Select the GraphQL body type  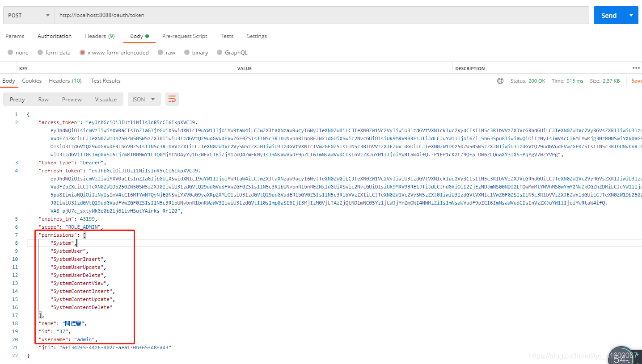232,52
